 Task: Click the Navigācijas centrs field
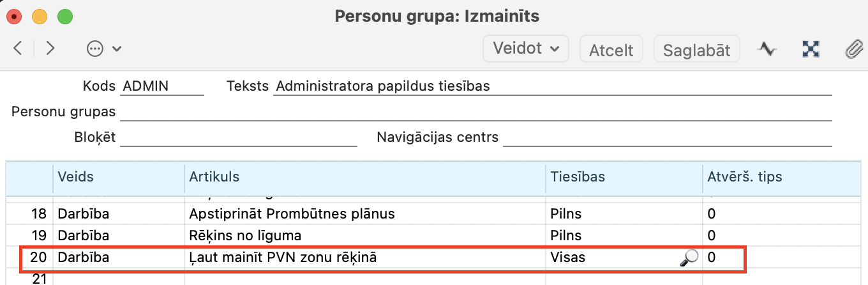coord(667,137)
